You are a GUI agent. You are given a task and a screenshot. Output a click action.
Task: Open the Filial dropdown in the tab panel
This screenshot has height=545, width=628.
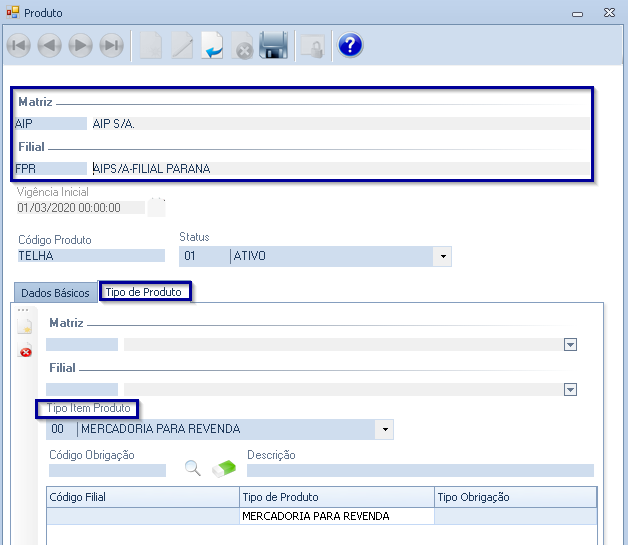point(570,390)
